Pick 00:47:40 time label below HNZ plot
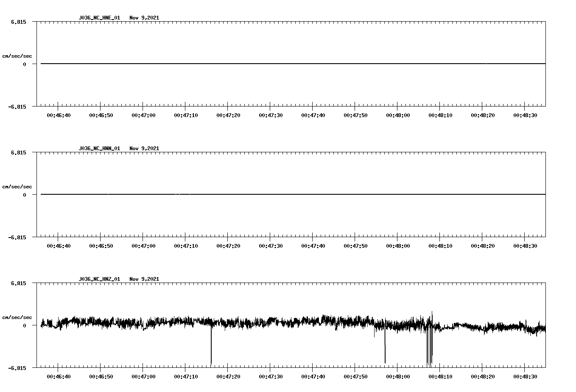 pos(313,376)
